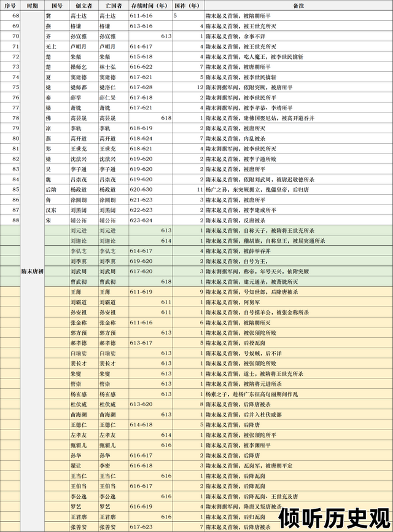Select the 国祚 value 12 cell
This screenshot has height=532, width=393.
[189, 87]
